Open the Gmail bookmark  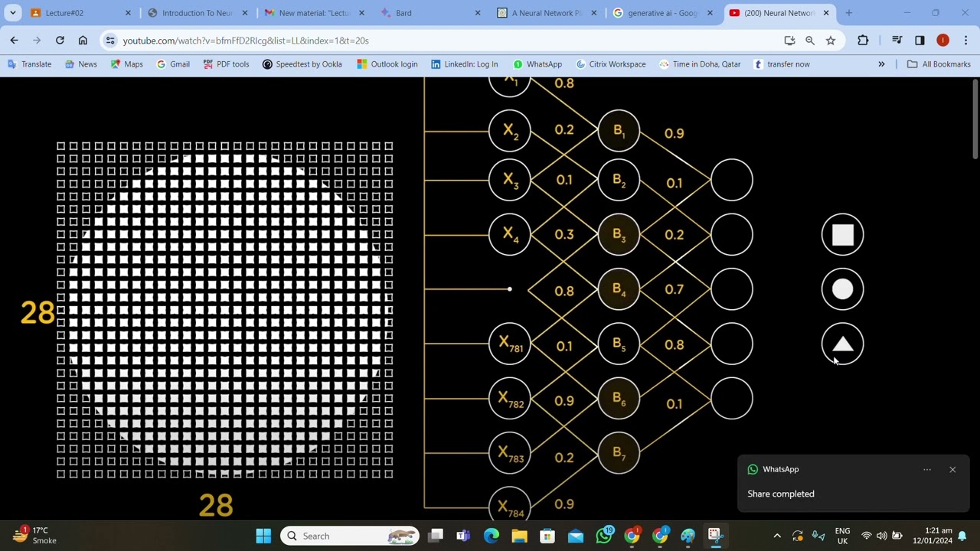click(173, 64)
